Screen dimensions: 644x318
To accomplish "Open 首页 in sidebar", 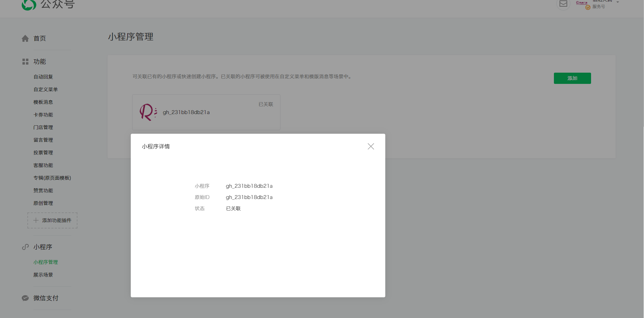I will pos(40,38).
